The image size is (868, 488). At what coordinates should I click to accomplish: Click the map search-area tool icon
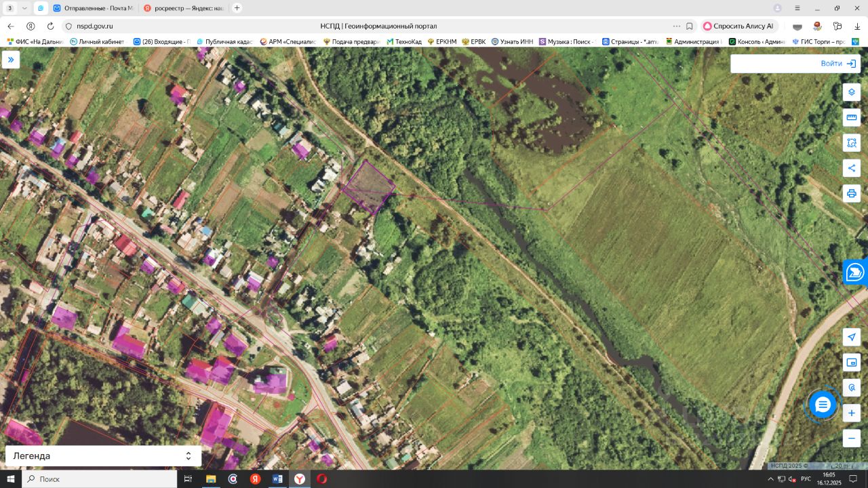[852, 387]
